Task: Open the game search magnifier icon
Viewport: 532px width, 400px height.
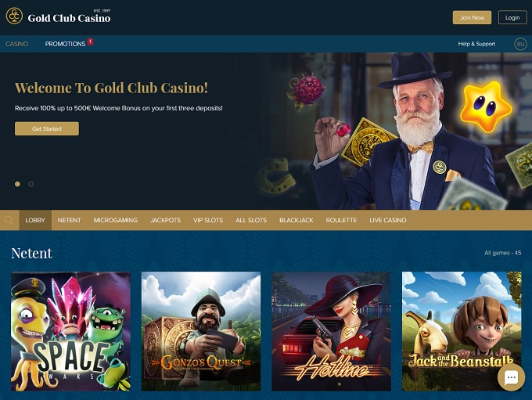Action: [x=9, y=220]
